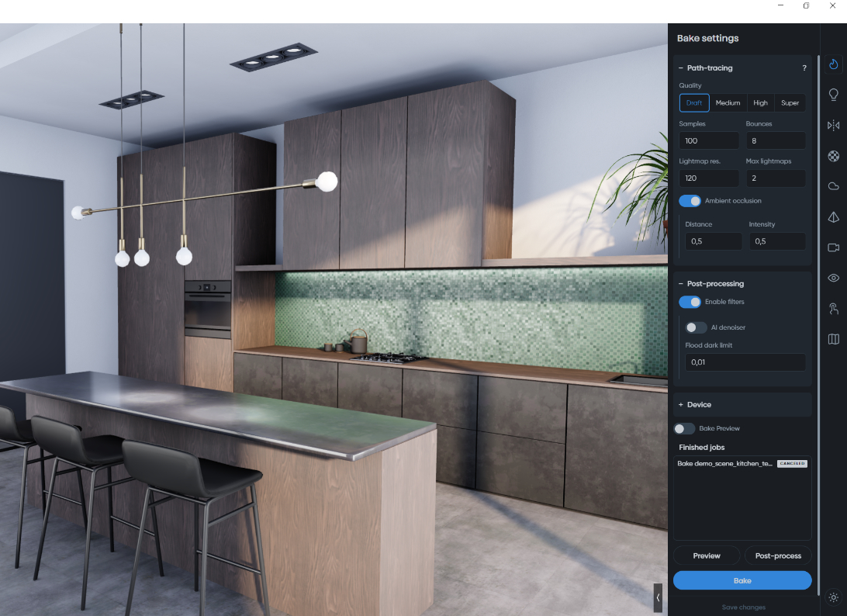
Task: Click the mirror symmetry icon in sidebar
Action: click(x=834, y=125)
